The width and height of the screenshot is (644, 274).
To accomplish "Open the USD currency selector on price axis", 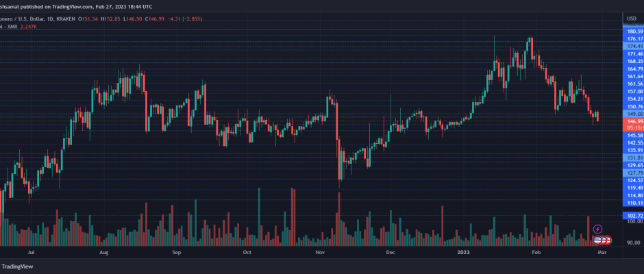I will coord(631,18).
